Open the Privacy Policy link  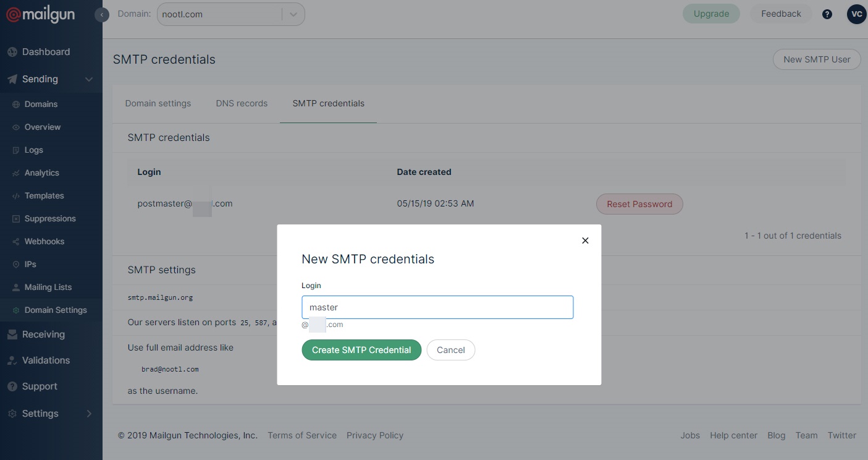click(x=375, y=435)
